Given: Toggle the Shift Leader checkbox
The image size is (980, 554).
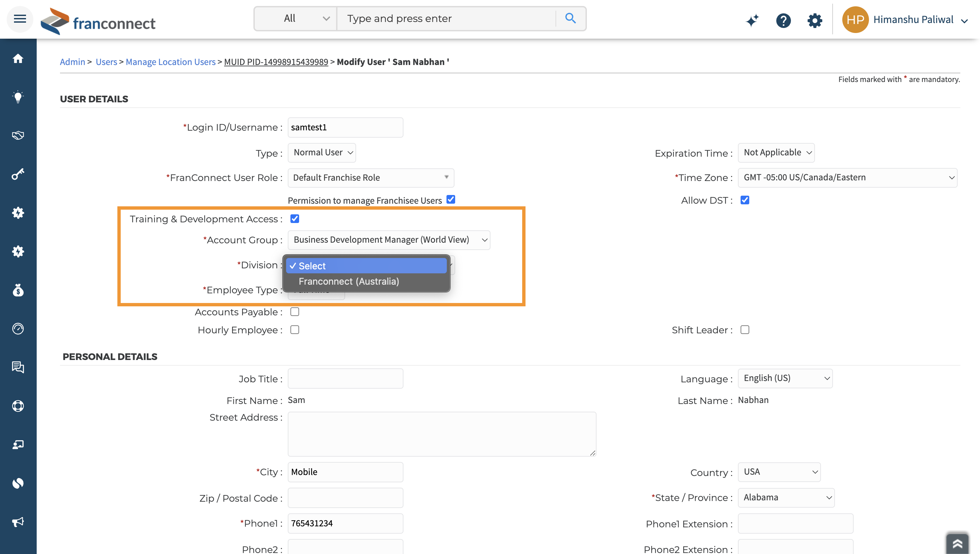Looking at the screenshot, I should pyautogui.click(x=745, y=330).
